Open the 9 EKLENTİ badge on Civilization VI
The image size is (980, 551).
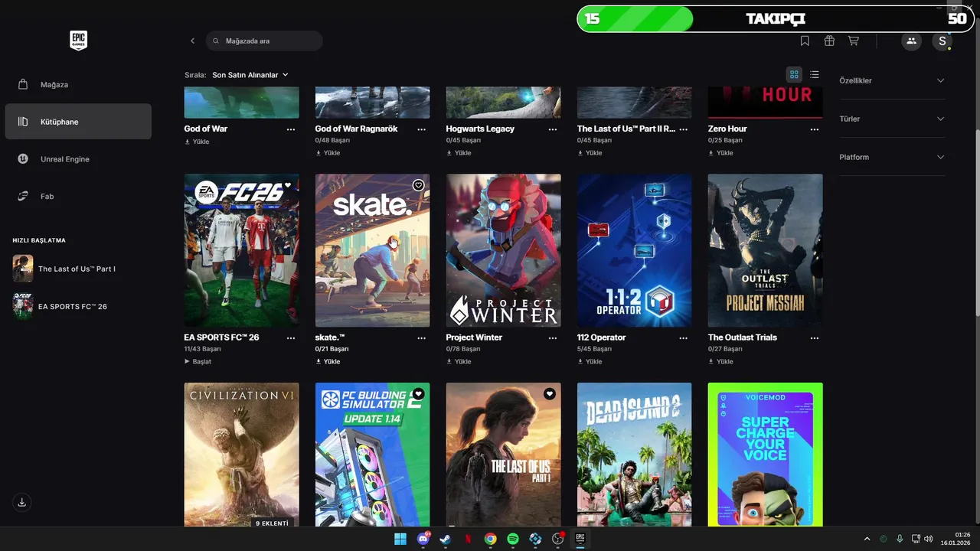tap(272, 523)
